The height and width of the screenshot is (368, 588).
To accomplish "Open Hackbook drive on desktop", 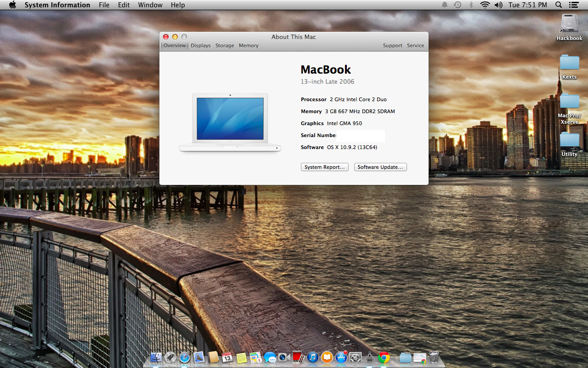I will pyautogui.click(x=569, y=27).
